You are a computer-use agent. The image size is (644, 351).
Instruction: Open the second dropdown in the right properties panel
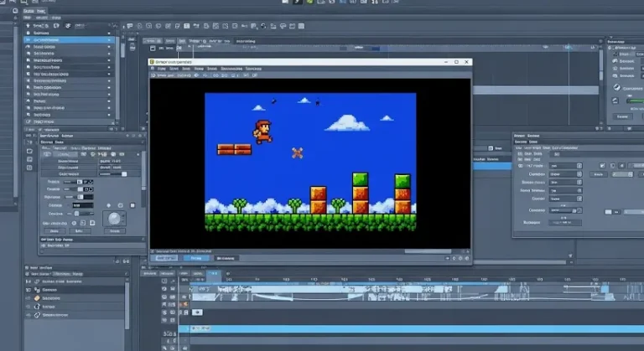(565, 174)
